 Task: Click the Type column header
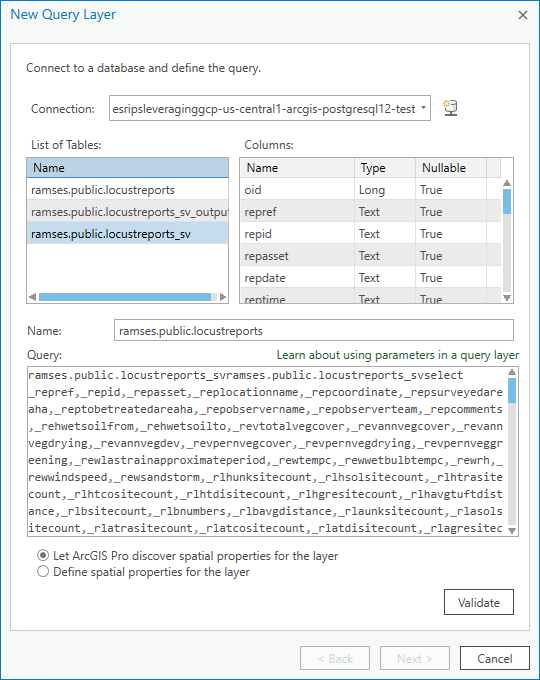point(384,168)
